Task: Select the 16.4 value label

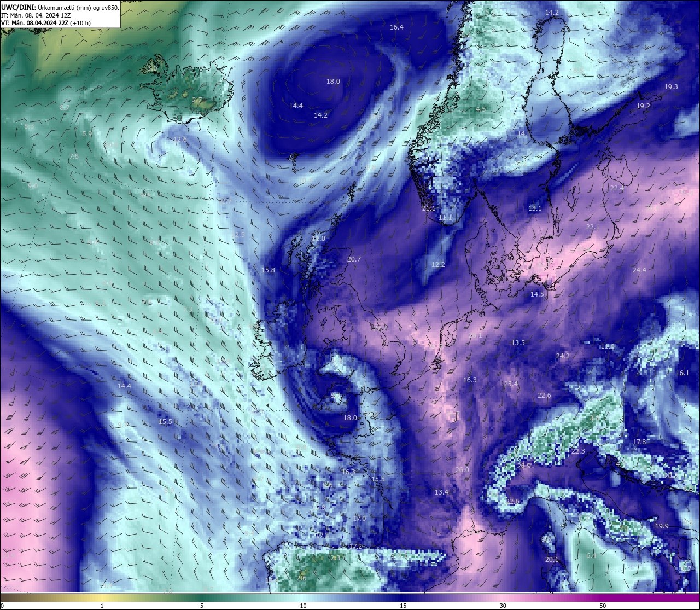Action: coord(396,27)
